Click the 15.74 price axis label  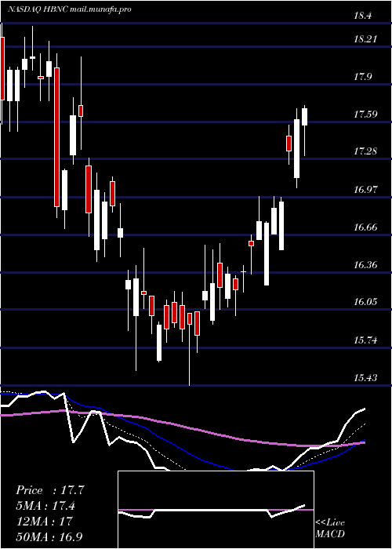click(x=365, y=340)
